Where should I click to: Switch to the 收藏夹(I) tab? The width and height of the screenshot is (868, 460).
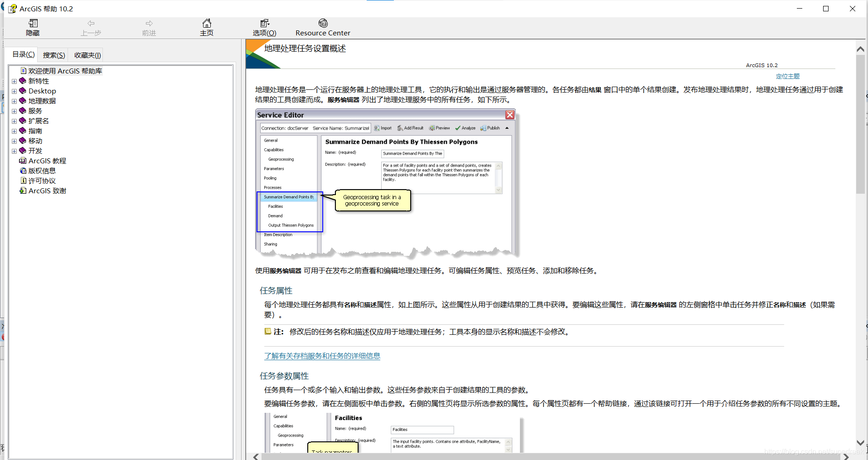(x=87, y=55)
